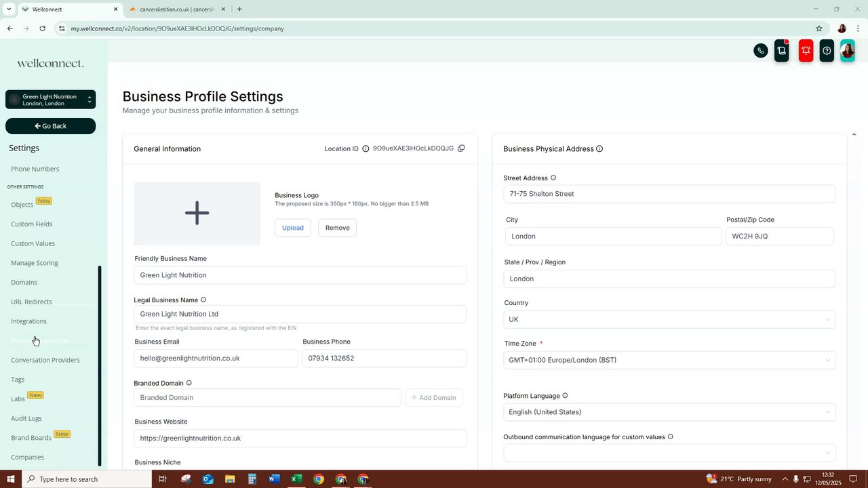This screenshot has width=868, height=488.
Task: Open Tags settings
Action: pyautogui.click(x=18, y=380)
